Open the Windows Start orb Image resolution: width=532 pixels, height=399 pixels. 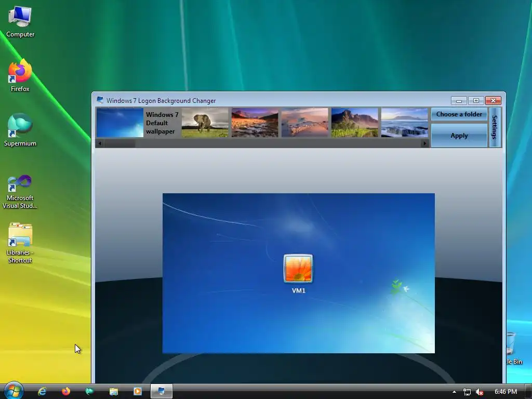click(14, 391)
